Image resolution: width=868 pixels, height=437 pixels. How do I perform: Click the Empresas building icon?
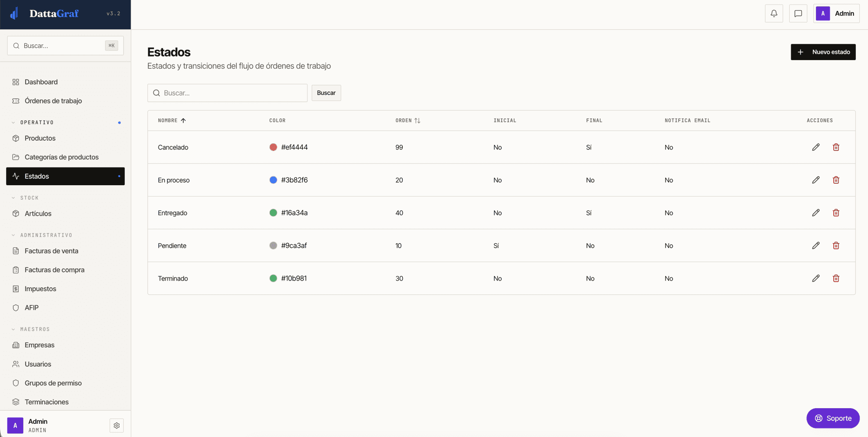[16, 345]
